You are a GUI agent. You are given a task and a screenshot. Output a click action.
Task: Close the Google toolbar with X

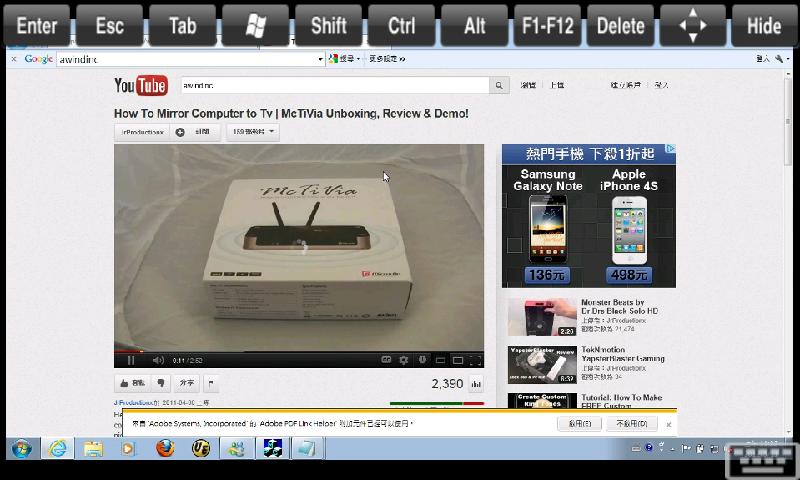pyautogui.click(x=14, y=59)
